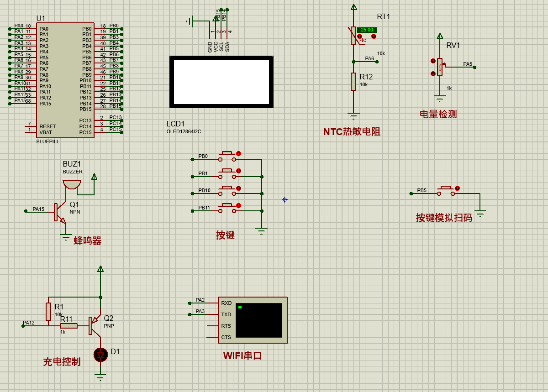Lower the RV1 potentiometer with its down arrow
The image size is (548, 392).
(x=433, y=73)
